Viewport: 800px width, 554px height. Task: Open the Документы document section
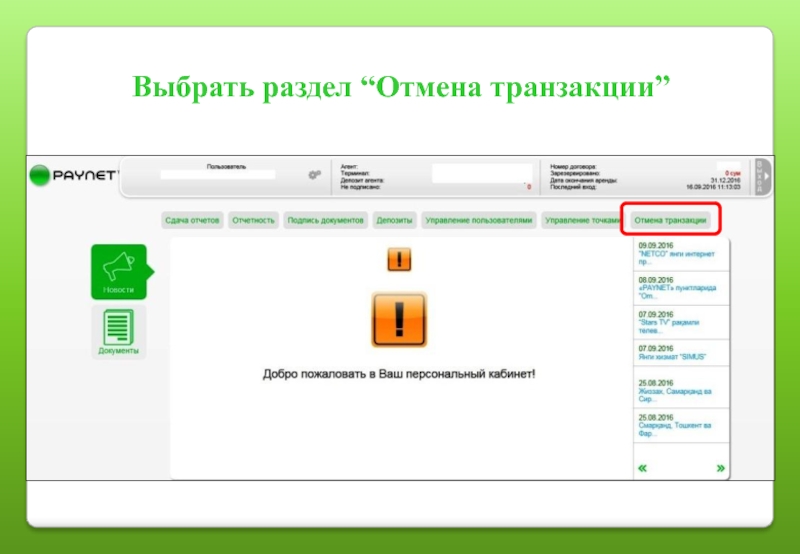pyautogui.click(x=118, y=333)
